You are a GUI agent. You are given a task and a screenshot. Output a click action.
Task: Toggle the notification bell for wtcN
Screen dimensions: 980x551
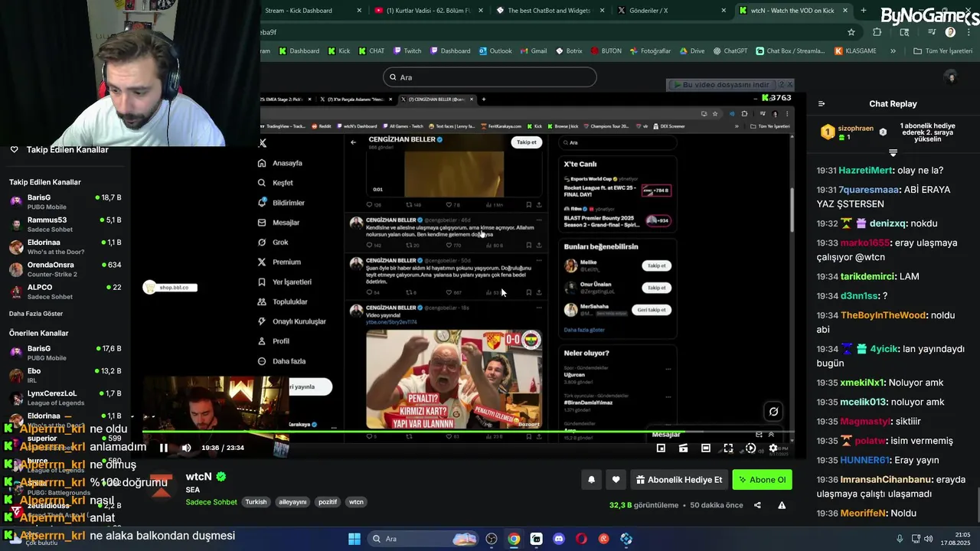point(591,480)
